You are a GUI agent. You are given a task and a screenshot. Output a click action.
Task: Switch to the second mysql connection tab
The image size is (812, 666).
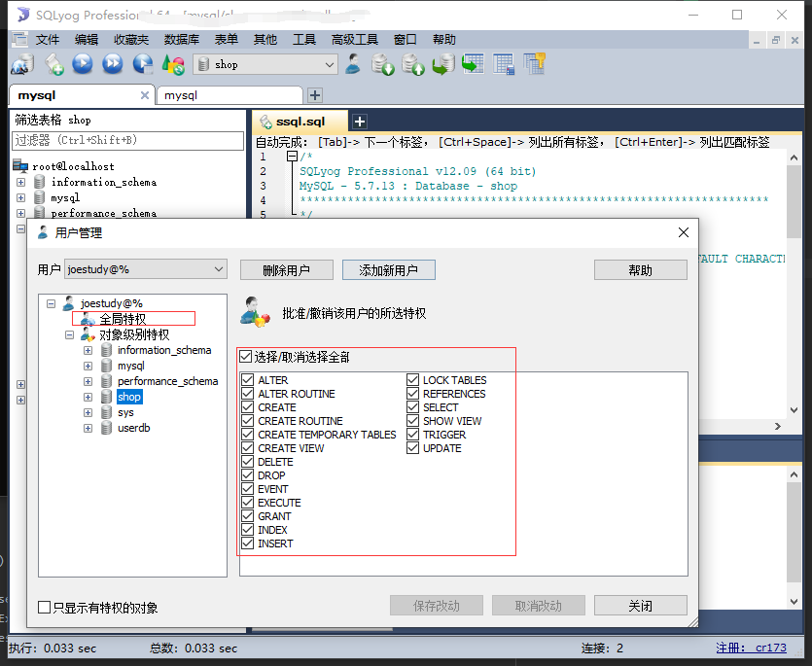click(229, 95)
